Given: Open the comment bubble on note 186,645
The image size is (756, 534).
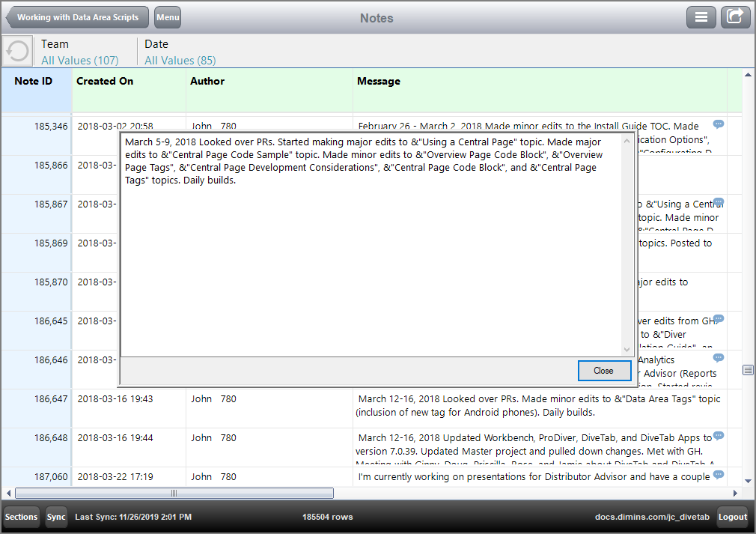Looking at the screenshot, I should [x=718, y=319].
